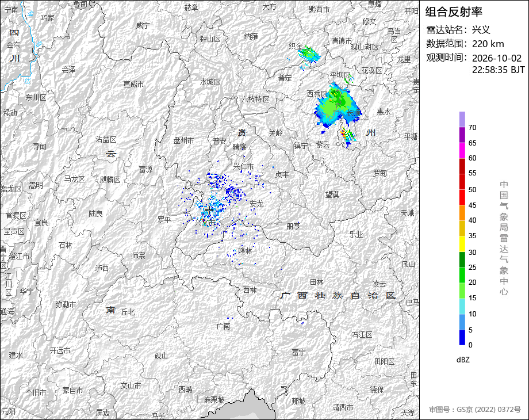Pick the orange 40–45 dBZ legend color

[x=462, y=213]
